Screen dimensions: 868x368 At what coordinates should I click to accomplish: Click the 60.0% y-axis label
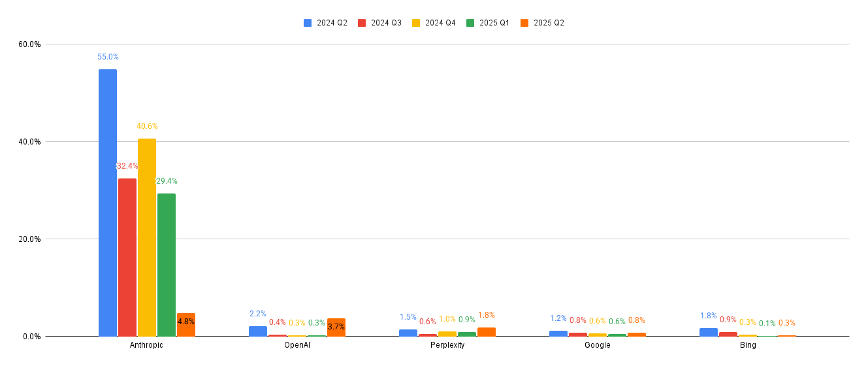pos(30,44)
